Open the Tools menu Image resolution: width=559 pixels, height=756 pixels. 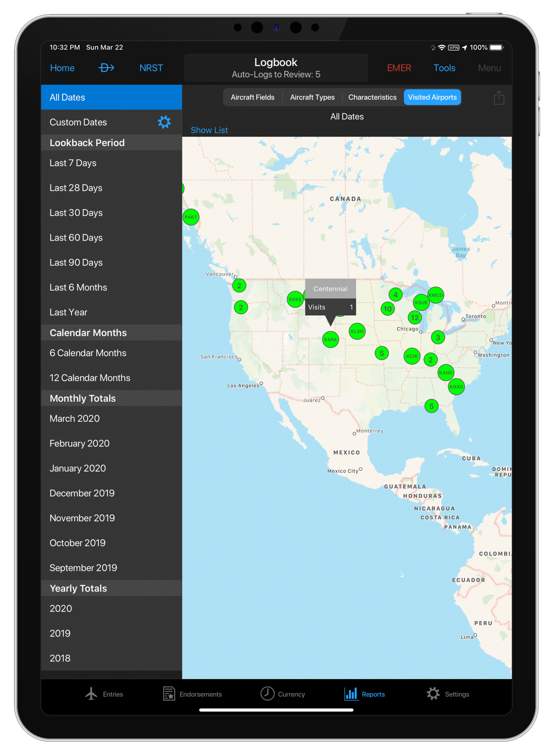click(444, 68)
